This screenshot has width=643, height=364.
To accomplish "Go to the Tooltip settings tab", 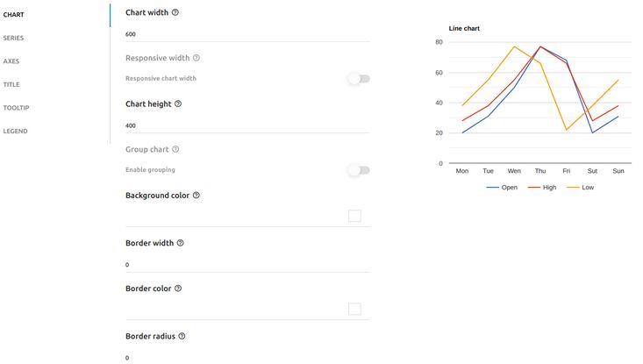I will 16,108.
